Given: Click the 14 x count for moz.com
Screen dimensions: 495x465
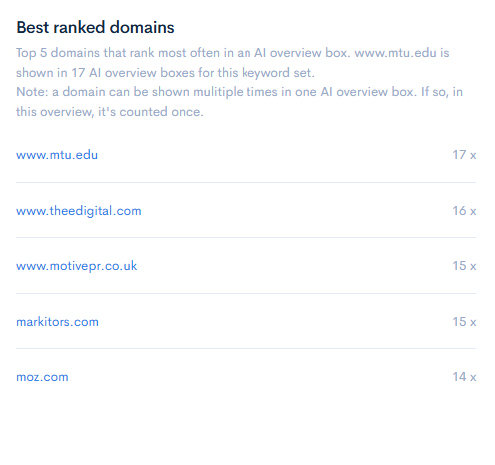Looking at the screenshot, I should coord(464,377).
